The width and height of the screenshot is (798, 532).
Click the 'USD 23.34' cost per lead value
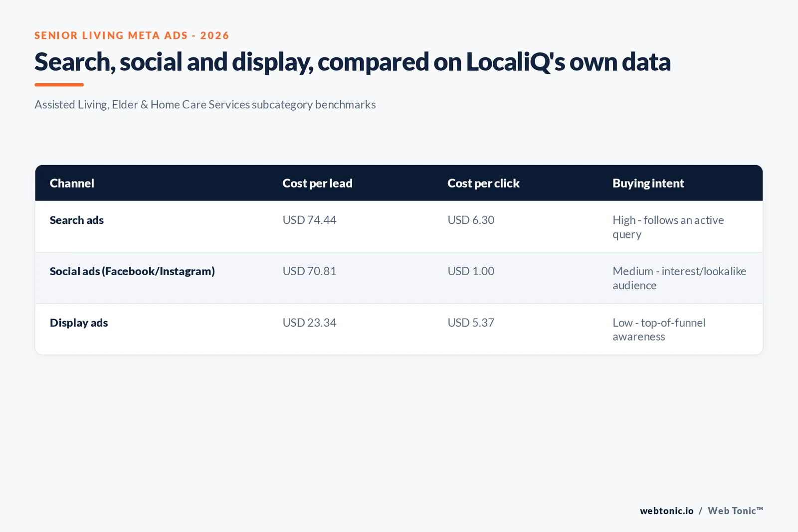[x=309, y=323]
